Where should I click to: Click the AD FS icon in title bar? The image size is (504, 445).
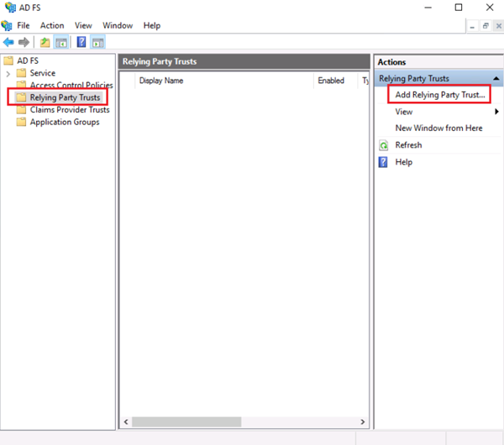pos(10,7)
